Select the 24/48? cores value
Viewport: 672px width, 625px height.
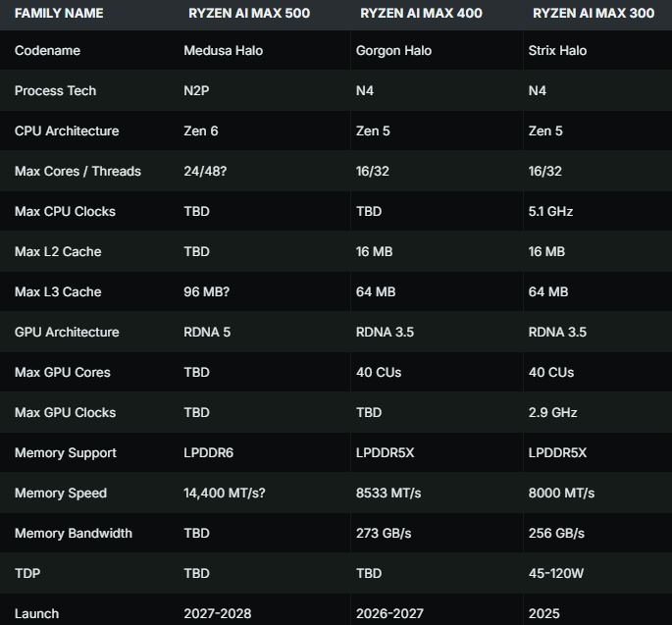click(205, 171)
